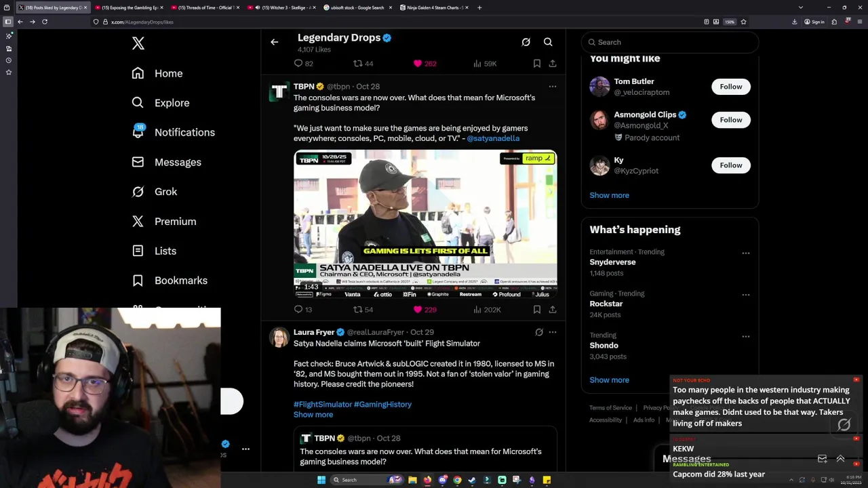Open the more menu on the TBPN Oct 28 post

click(553, 86)
